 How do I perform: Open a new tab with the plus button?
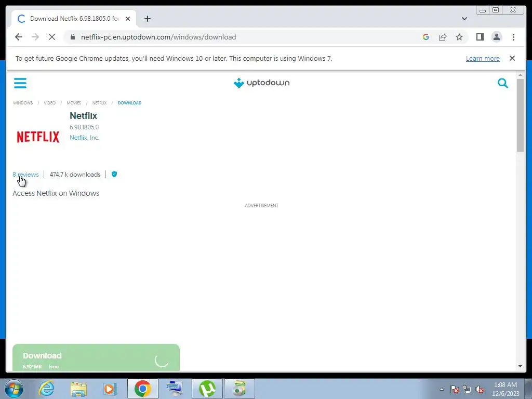[x=147, y=19]
